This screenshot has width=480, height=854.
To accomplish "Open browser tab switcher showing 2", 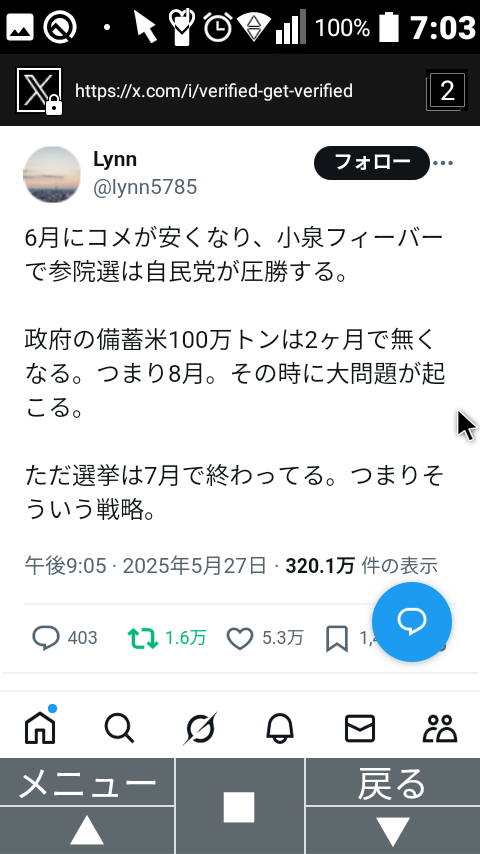I will [447, 90].
